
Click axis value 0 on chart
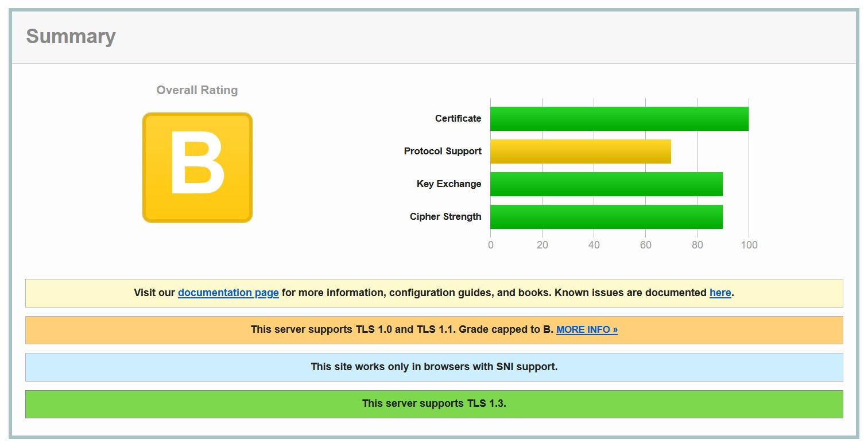pyautogui.click(x=490, y=245)
